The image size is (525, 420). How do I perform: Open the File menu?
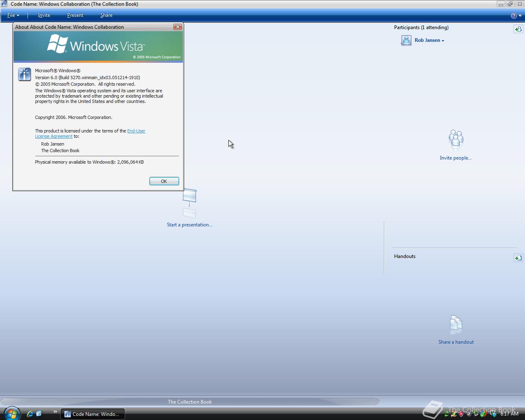[x=13, y=15]
